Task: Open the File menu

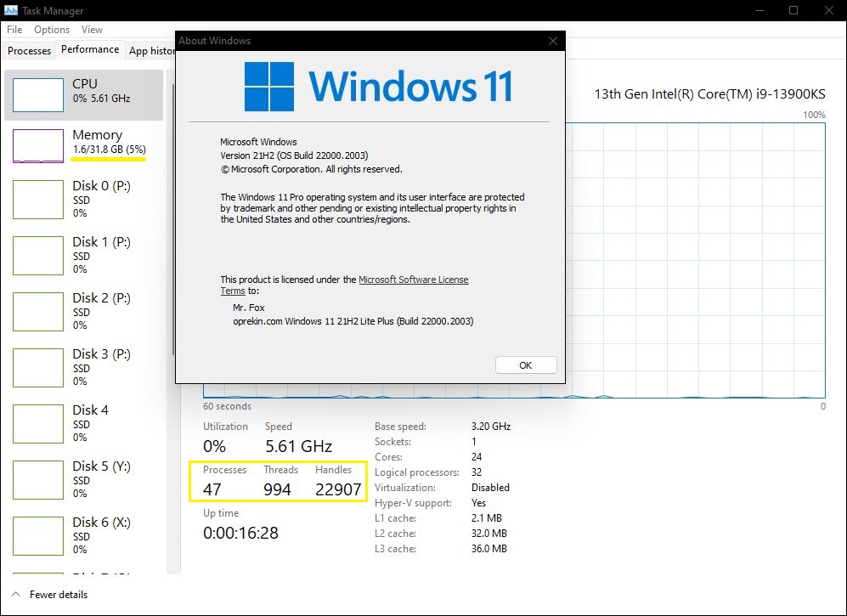Action: click(14, 30)
